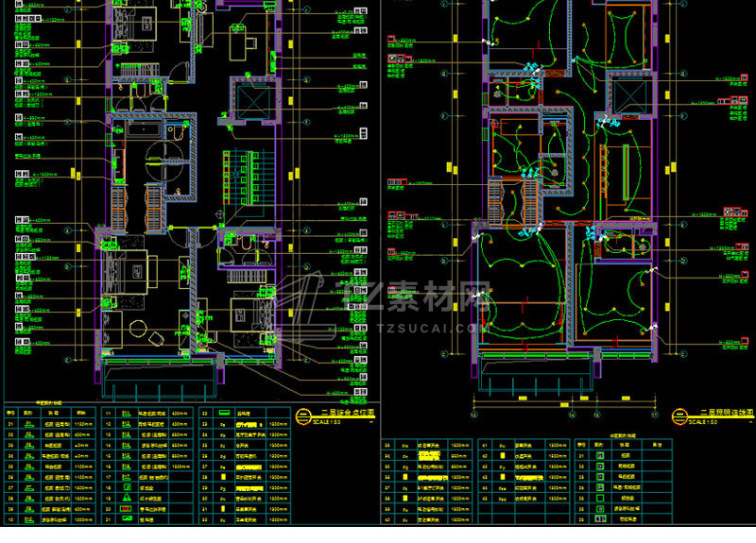Click grid axis bubble 13 below right plan
This screenshot has height=543, width=756.
(x=474, y=415)
